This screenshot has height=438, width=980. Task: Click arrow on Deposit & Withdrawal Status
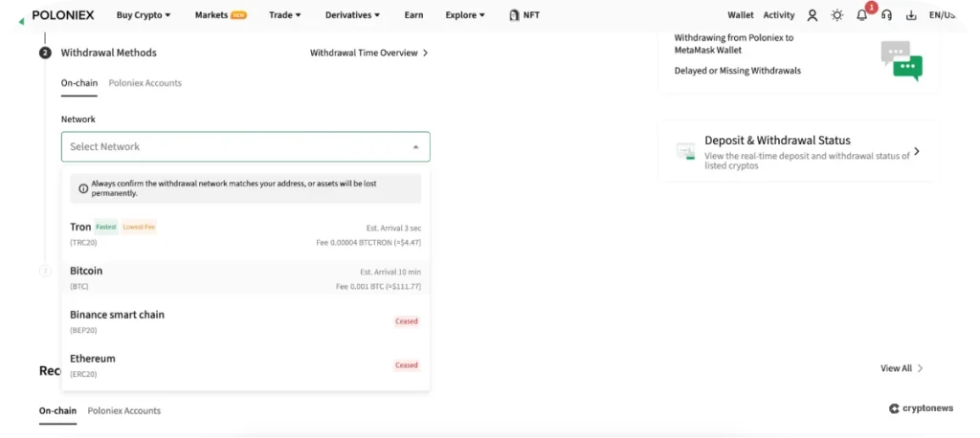(x=917, y=151)
